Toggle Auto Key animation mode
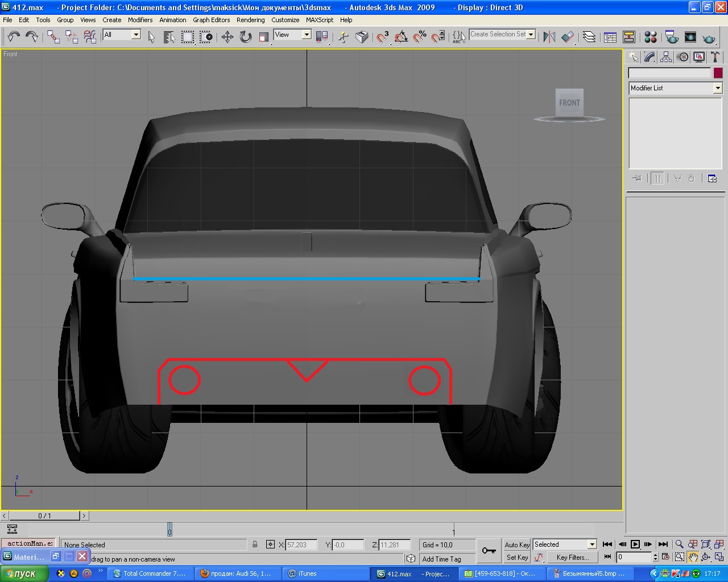This screenshot has width=728, height=582. [516, 544]
